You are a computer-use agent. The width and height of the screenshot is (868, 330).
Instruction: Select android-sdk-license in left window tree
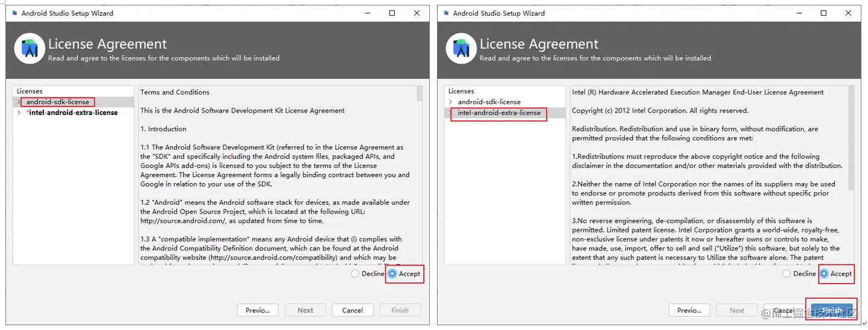[x=58, y=102]
